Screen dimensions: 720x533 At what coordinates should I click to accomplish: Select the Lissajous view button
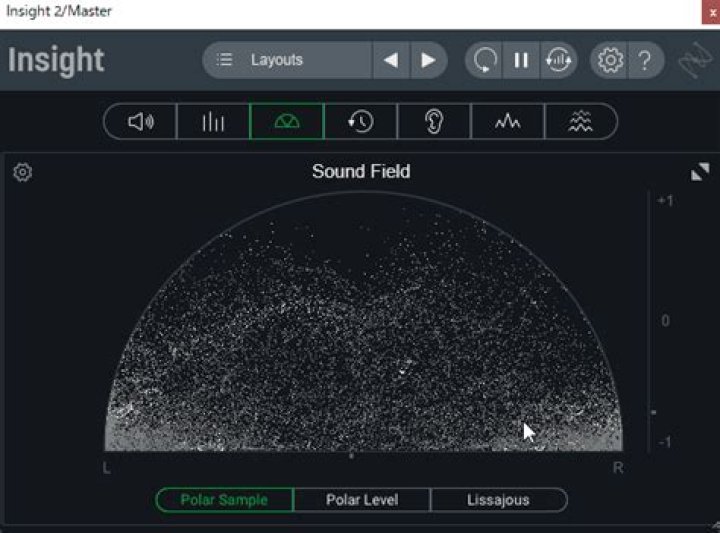498,500
